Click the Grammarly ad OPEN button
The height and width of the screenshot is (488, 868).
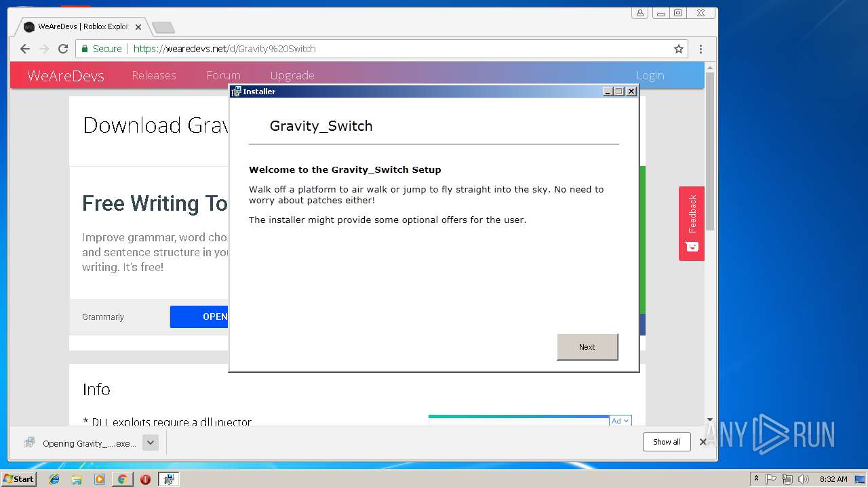199,317
